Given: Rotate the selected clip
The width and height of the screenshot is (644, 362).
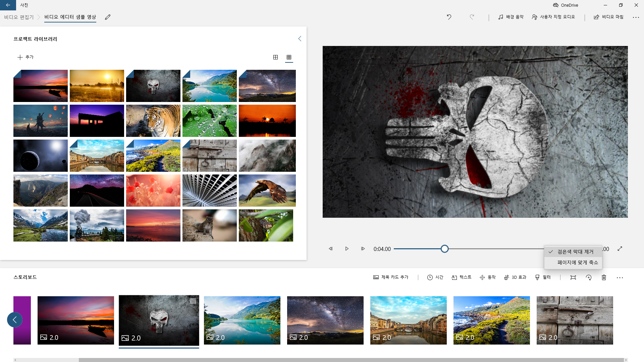Looking at the screenshot, I should point(589,277).
